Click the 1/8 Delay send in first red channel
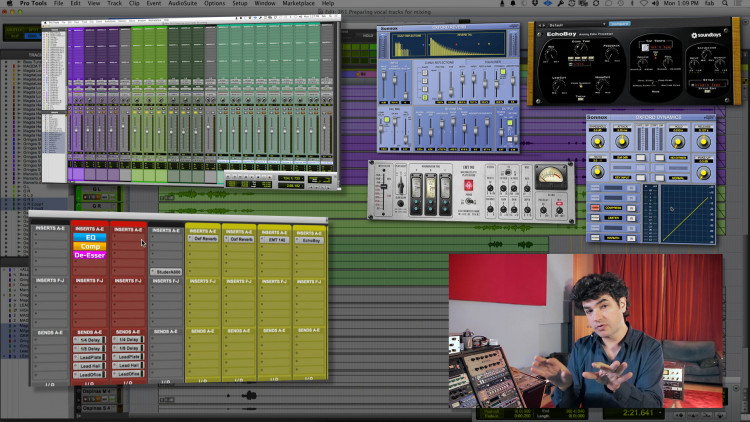 91,349
